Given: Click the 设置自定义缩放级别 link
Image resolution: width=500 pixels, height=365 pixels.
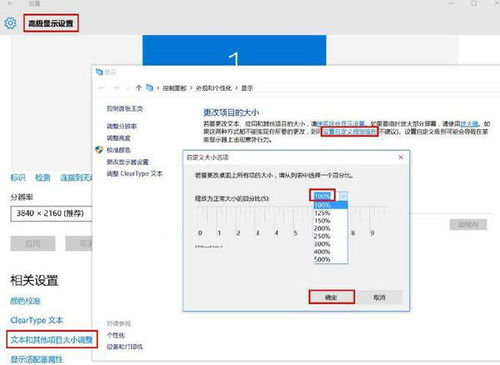Looking at the screenshot, I should pos(349,132).
